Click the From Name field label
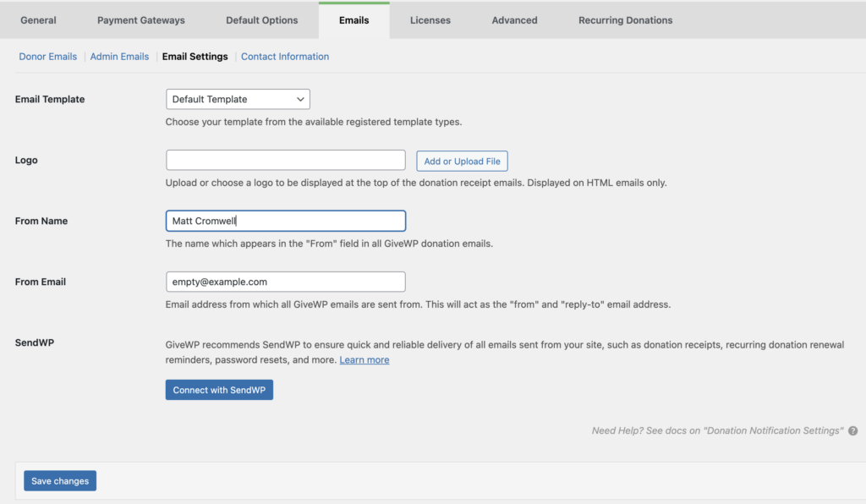Viewport: 866px width, 504px height. (x=41, y=221)
